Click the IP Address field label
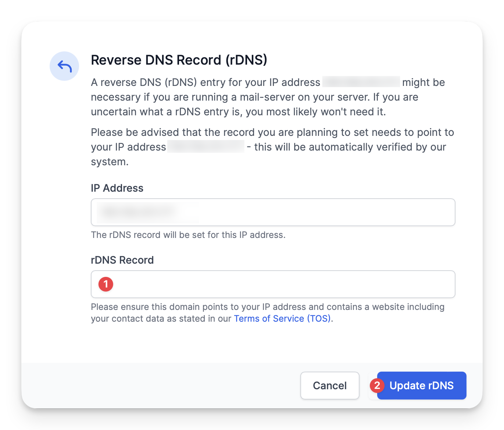Screen dimensions: 504x430 pyautogui.click(x=117, y=188)
